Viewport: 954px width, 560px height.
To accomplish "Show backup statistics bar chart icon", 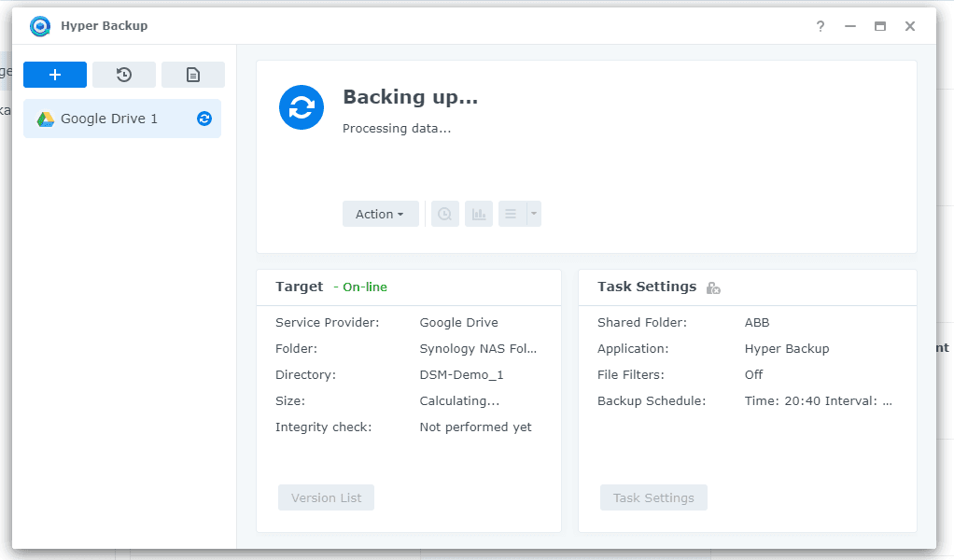I will (479, 214).
